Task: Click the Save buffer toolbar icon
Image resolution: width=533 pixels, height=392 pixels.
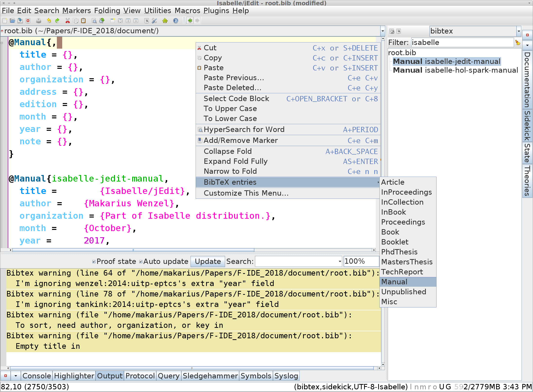Action: (x=20, y=21)
